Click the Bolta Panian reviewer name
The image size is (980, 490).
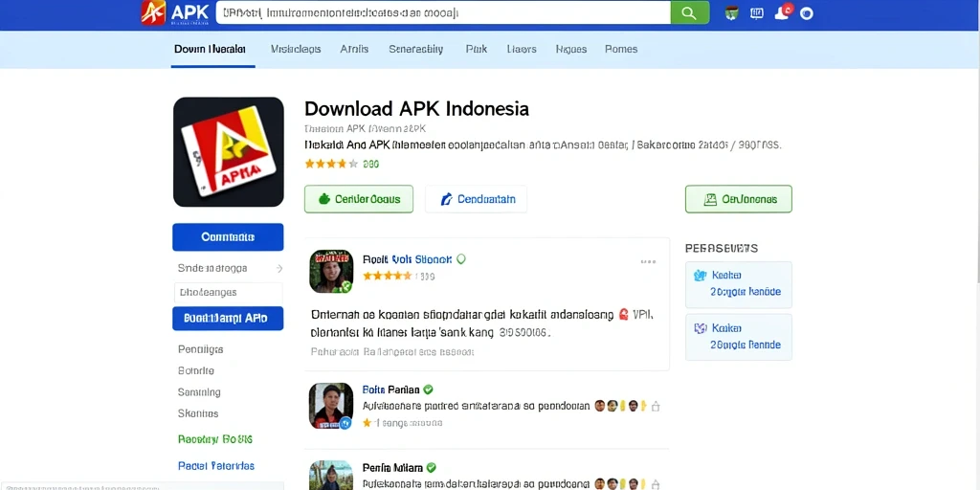(x=390, y=390)
